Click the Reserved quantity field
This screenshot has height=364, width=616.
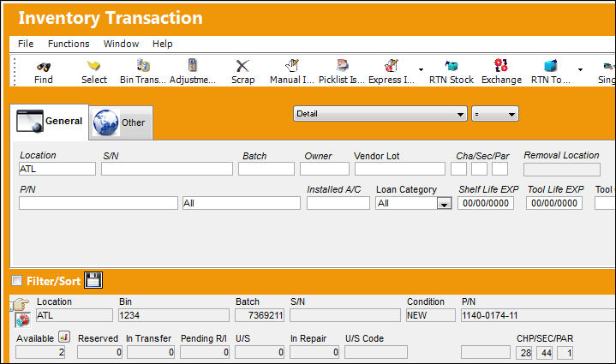click(99, 352)
